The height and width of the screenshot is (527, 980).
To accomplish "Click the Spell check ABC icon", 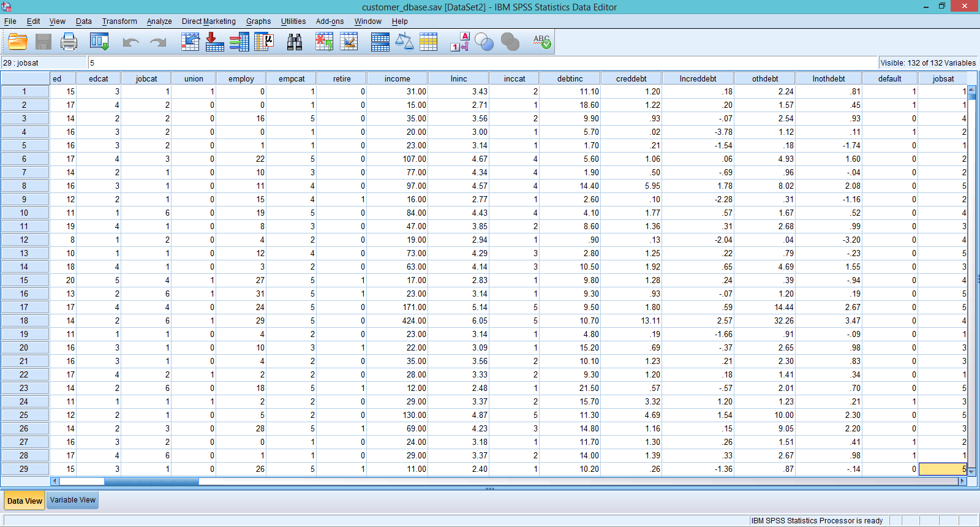I will [x=541, y=42].
